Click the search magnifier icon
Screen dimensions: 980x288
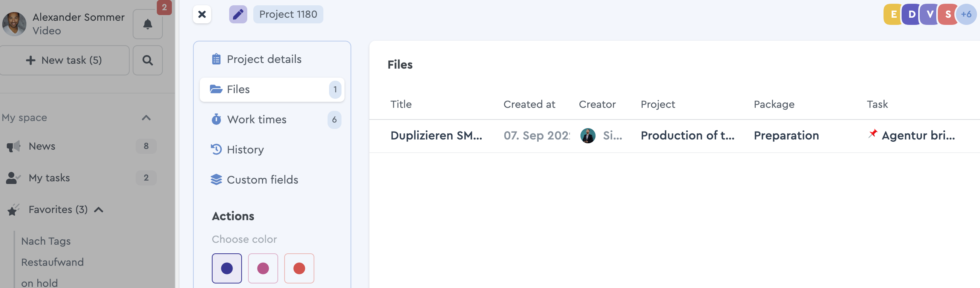pyautogui.click(x=148, y=60)
